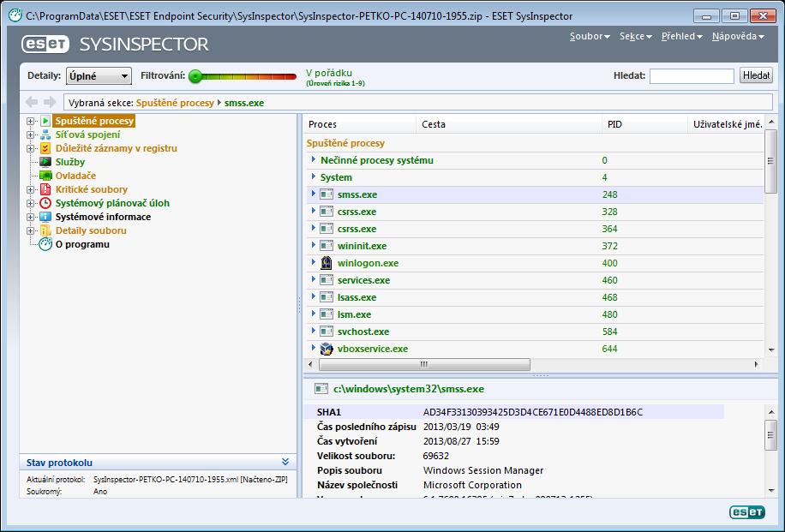
Task: Sort by the Cesta column header
Action: pos(509,124)
